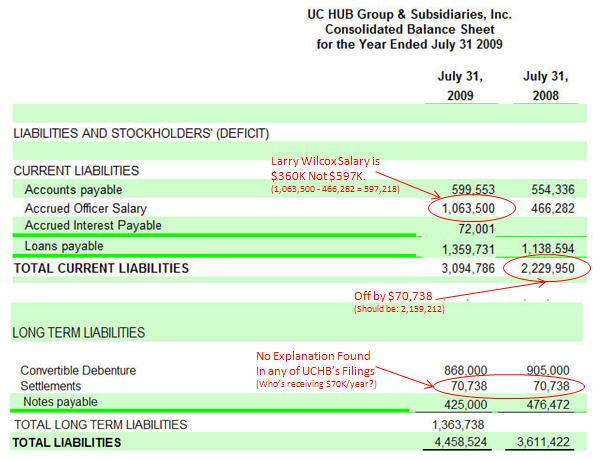Select the title 'UC HUB Group & Subsidiaries, Inc.'

coord(409,15)
